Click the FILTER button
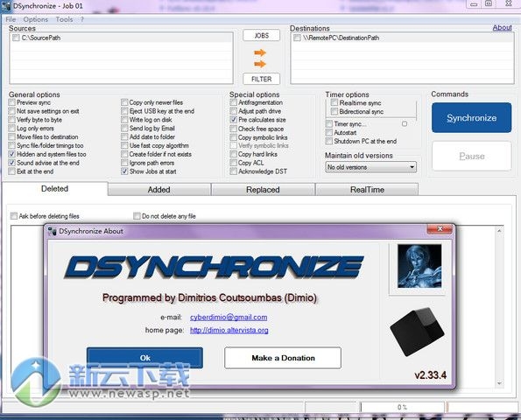521x420 pixels. (x=262, y=79)
